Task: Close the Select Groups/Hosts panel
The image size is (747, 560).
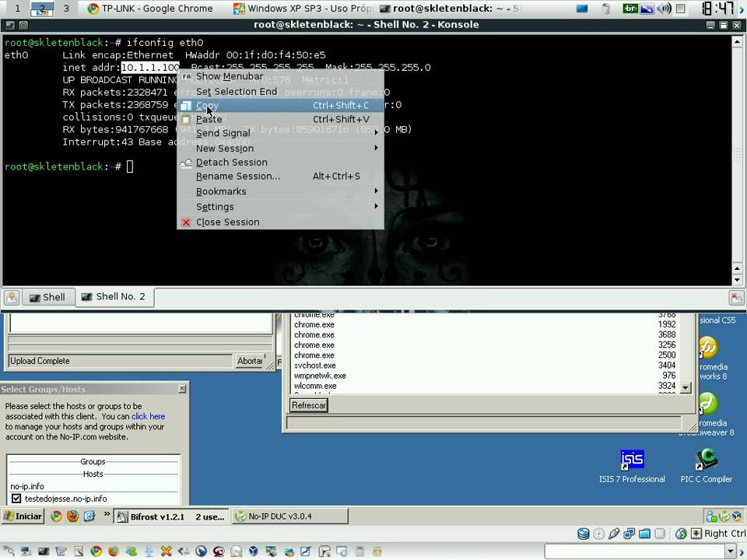Action: tap(182, 389)
